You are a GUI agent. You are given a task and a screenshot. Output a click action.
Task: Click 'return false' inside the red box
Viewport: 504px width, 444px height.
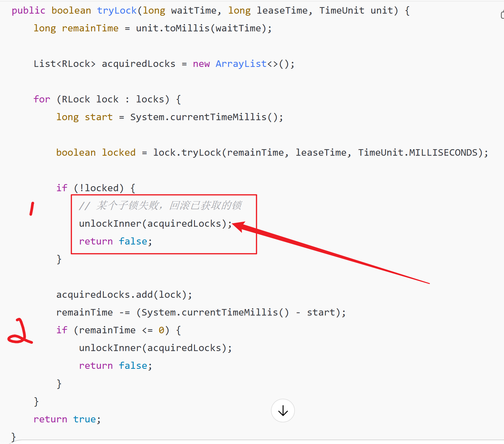tap(115, 242)
